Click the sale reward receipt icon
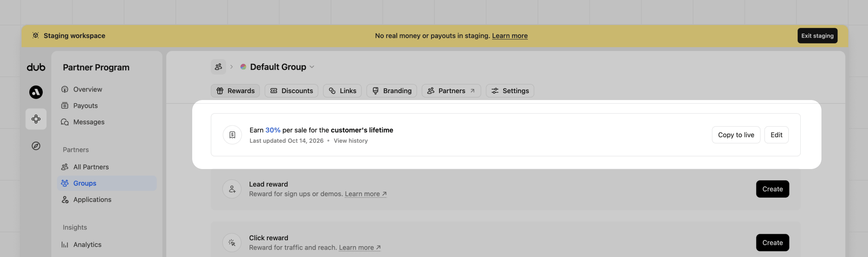The height and width of the screenshot is (257, 868). pyautogui.click(x=232, y=135)
